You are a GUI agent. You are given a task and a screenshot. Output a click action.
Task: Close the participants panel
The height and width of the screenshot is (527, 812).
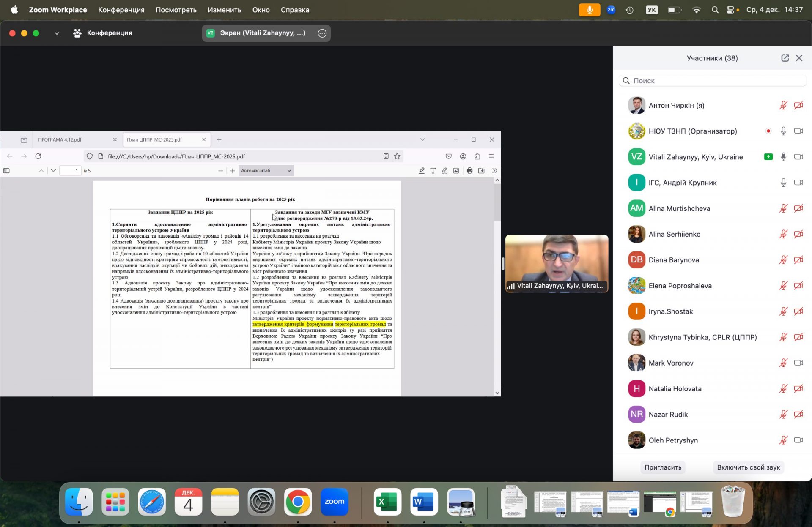click(799, 58)
